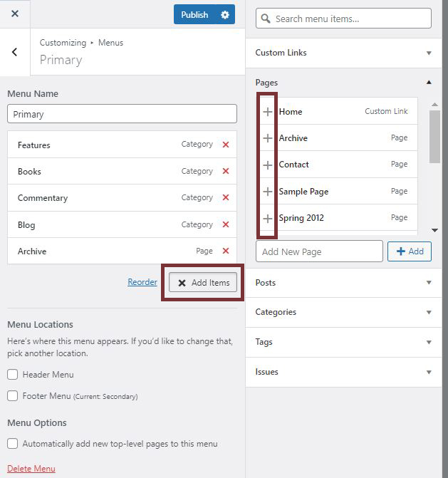Click the back arrow to Menus
The width and height of the screenshot is (448, 478).
tap(15, 52)
